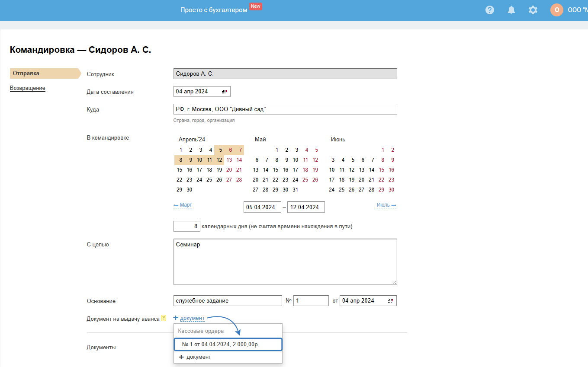
Task: Edit the trip start date 05.04.2024 field
Action: click(x=262, y=207)
